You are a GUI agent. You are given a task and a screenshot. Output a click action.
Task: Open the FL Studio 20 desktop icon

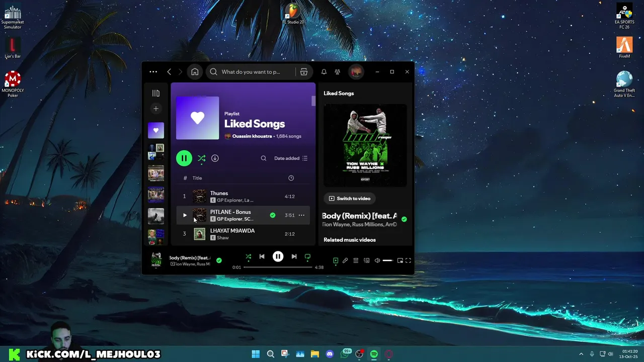293,14
